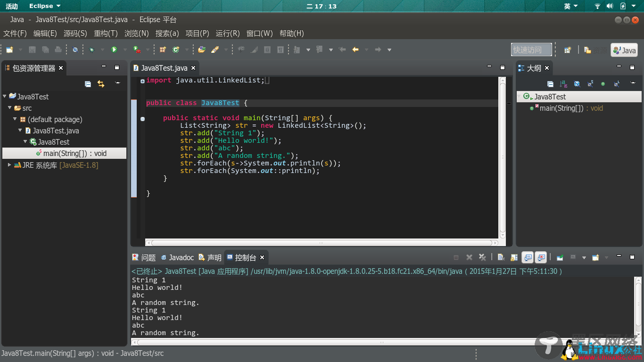The image size is (644, 362).
Task: Open the 包资源管理器 view menu arrow
Action: [118, 83]
